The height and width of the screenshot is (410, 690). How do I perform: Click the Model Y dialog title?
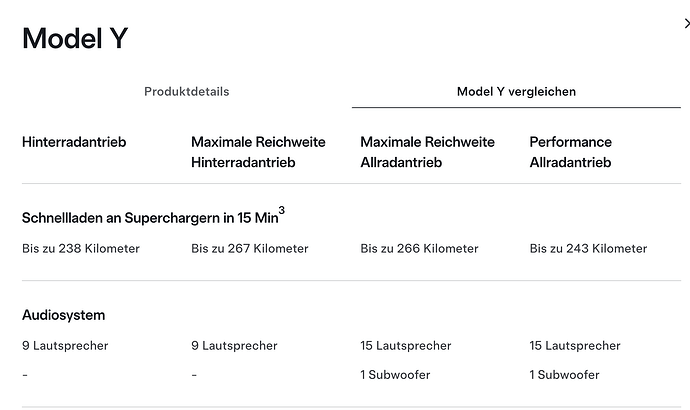tap(75, 38)
